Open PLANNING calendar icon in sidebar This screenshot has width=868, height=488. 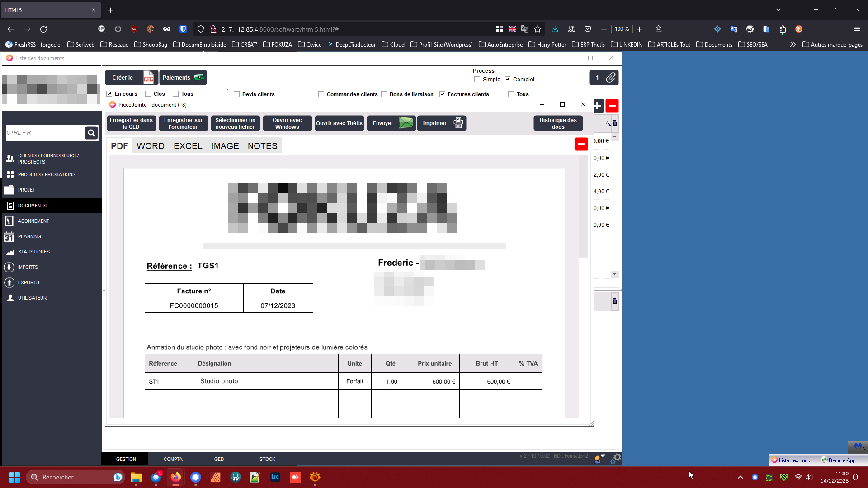point(9,237)
